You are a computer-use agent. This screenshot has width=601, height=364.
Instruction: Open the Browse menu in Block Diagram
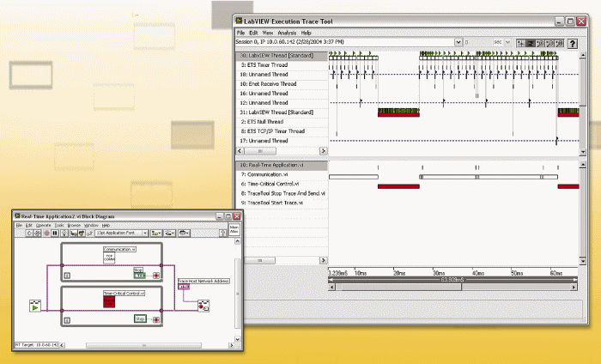(x=74, y=225)
